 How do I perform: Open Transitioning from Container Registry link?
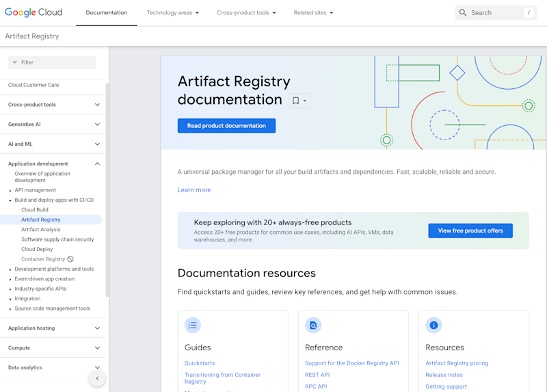tap(223, 378)
